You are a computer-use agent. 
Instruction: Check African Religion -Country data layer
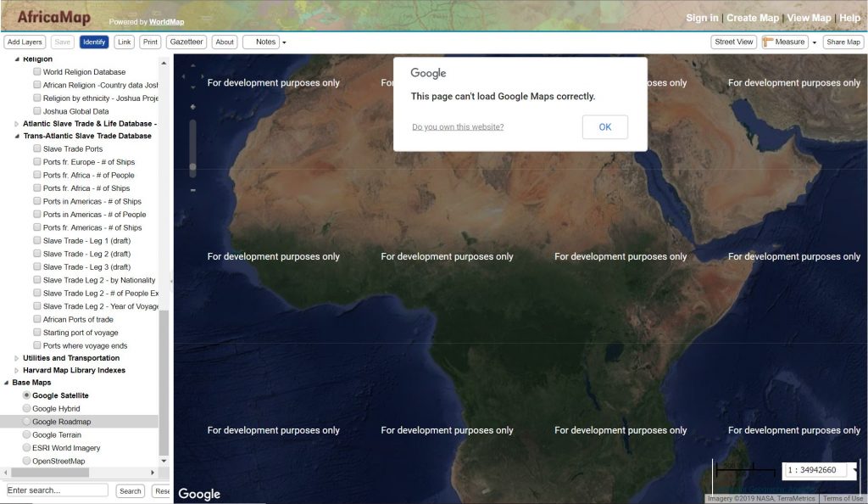click(x=37, y=85)
